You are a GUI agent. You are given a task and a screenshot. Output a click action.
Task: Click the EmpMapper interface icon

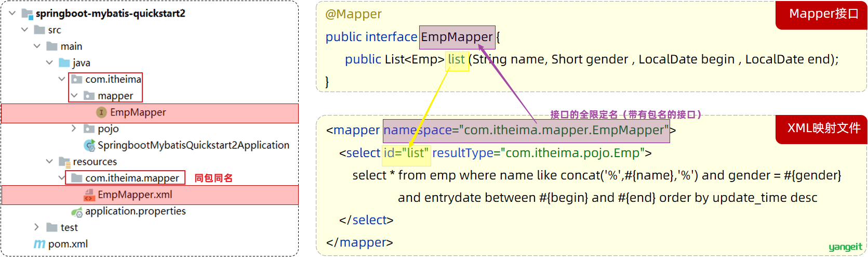pos(102,112)
